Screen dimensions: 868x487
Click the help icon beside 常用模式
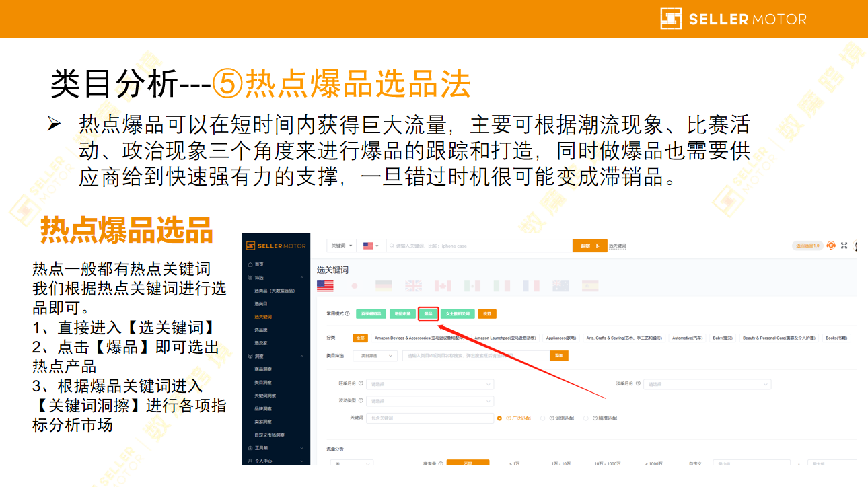click(347, 313)
